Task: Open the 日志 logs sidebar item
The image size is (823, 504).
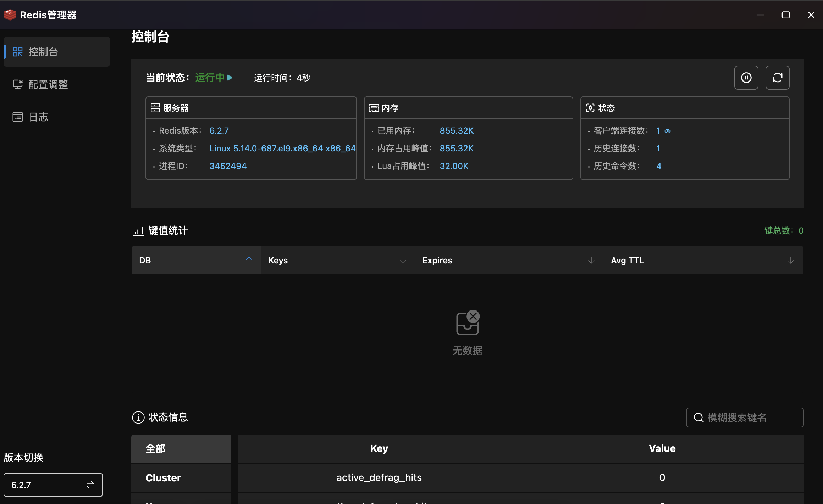Action: point(57,117)
